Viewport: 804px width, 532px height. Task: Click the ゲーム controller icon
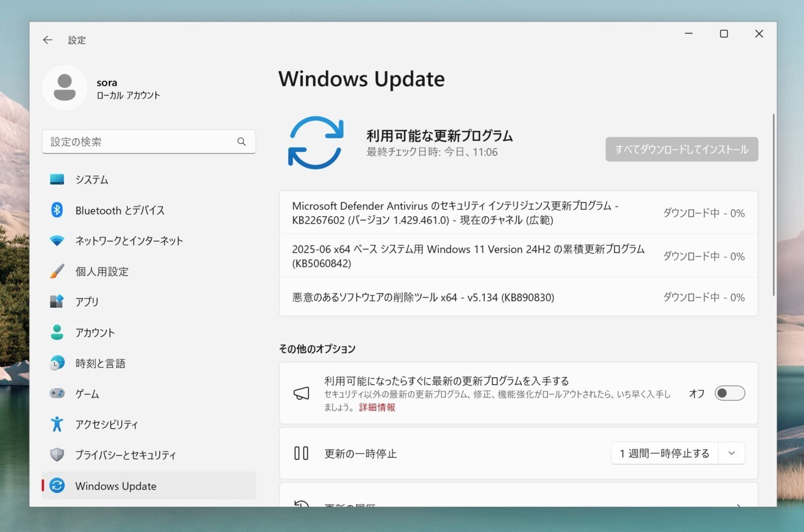57,394
